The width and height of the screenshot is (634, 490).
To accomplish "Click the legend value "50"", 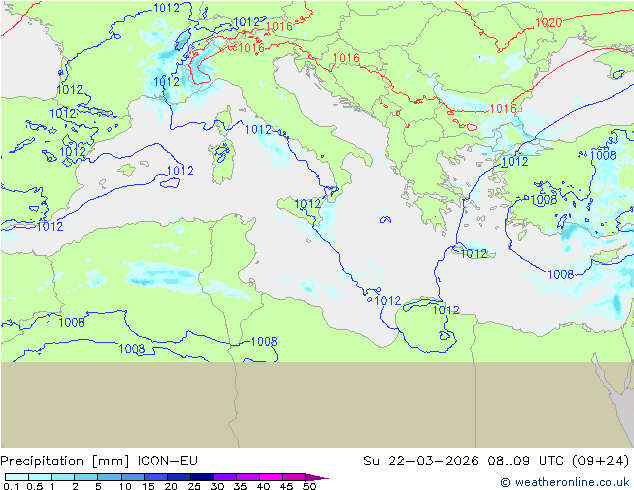I will click(309, 486).
